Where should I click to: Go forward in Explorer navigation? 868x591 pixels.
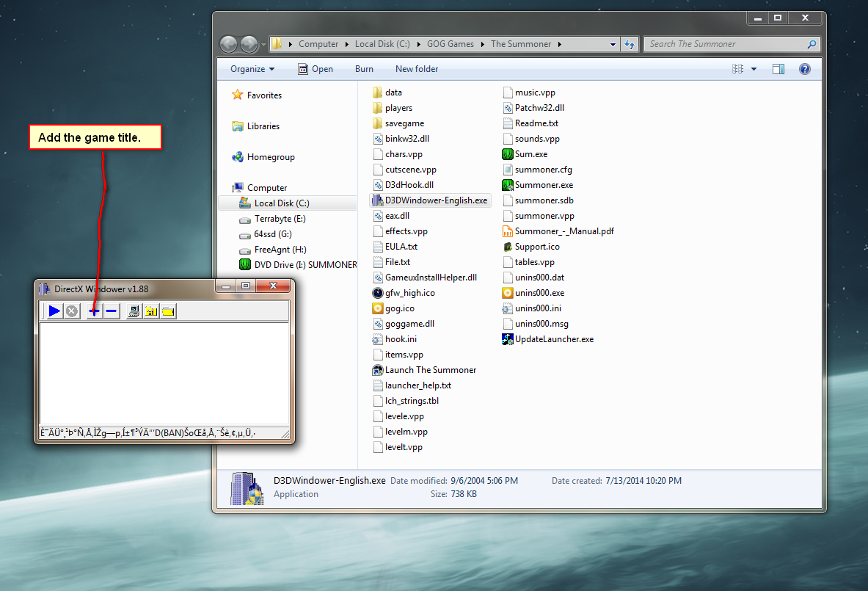(249, 44)
